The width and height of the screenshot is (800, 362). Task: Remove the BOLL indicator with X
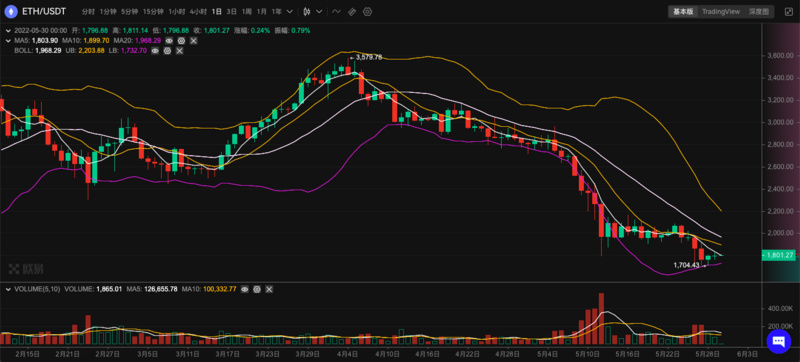pyautogui.click(x=179, y=50)
